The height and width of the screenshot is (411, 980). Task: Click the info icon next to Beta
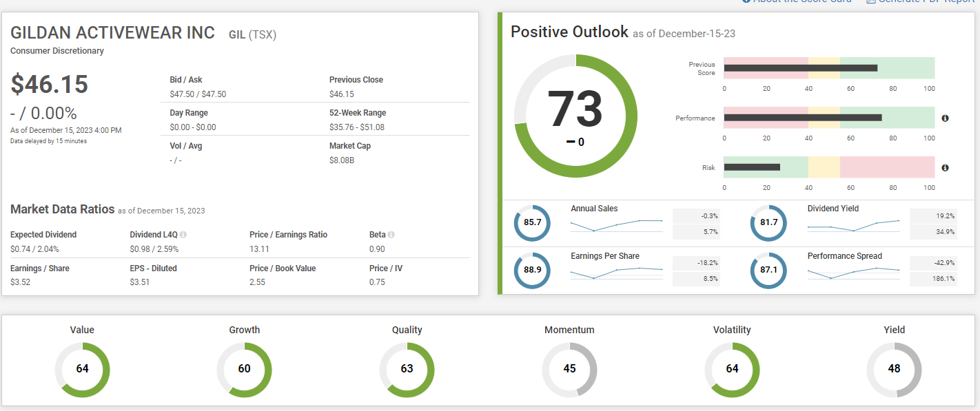click(391, 235)
